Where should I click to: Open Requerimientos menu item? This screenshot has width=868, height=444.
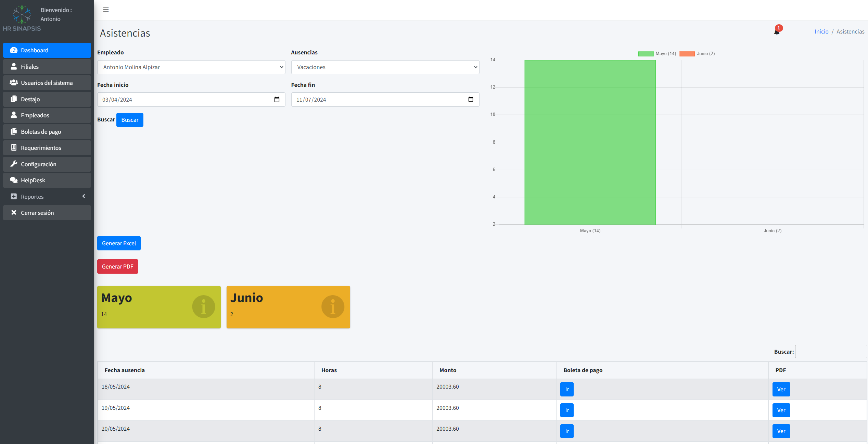pos(47,148)
